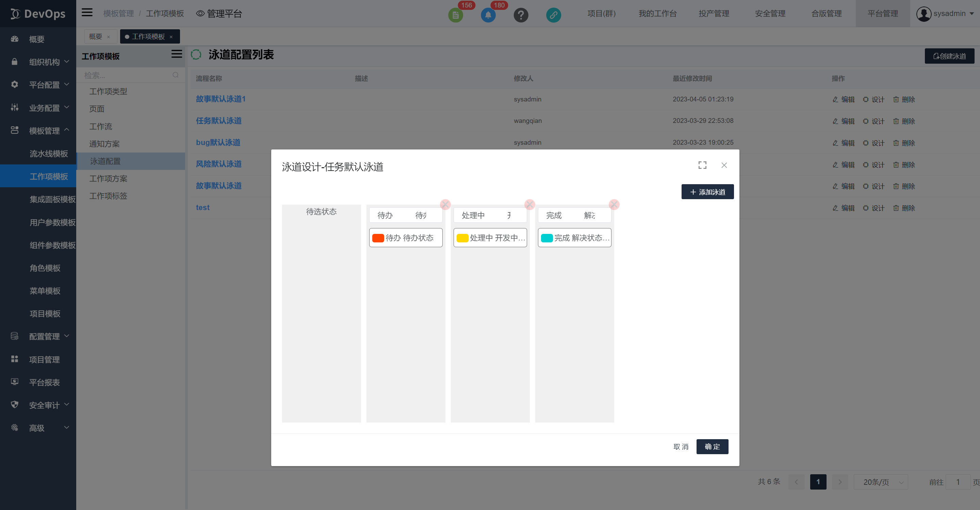Open 我的工作台 in top menu
Viewport: 980px width, 510px height.
pyautogui.click(x=657, y=14)
